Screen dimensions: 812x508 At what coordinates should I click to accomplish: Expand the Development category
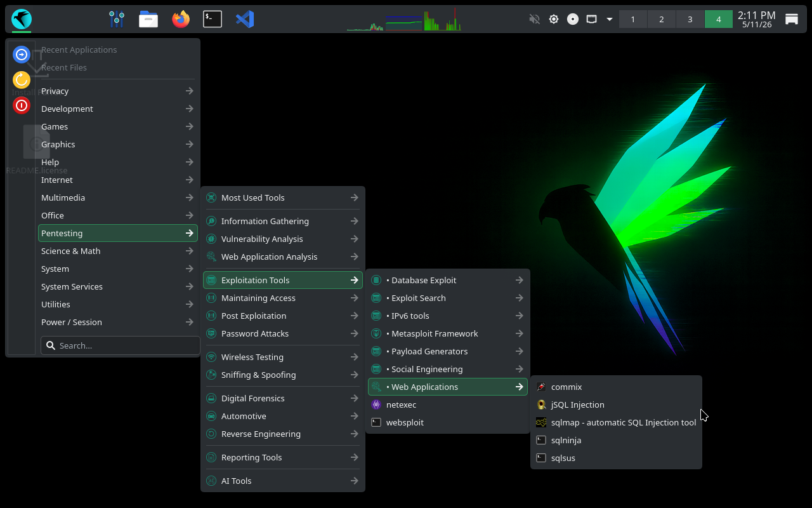click(x=118, y=109)
